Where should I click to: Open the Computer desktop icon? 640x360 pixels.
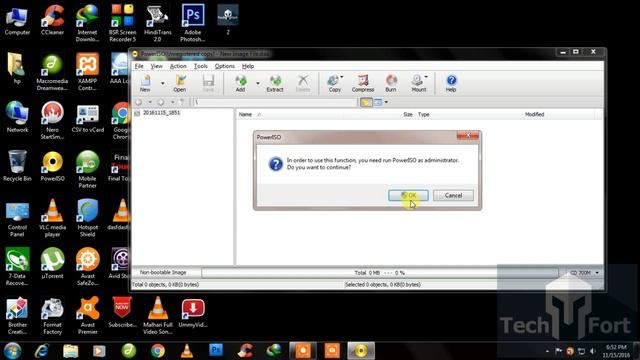coord(17,20)
